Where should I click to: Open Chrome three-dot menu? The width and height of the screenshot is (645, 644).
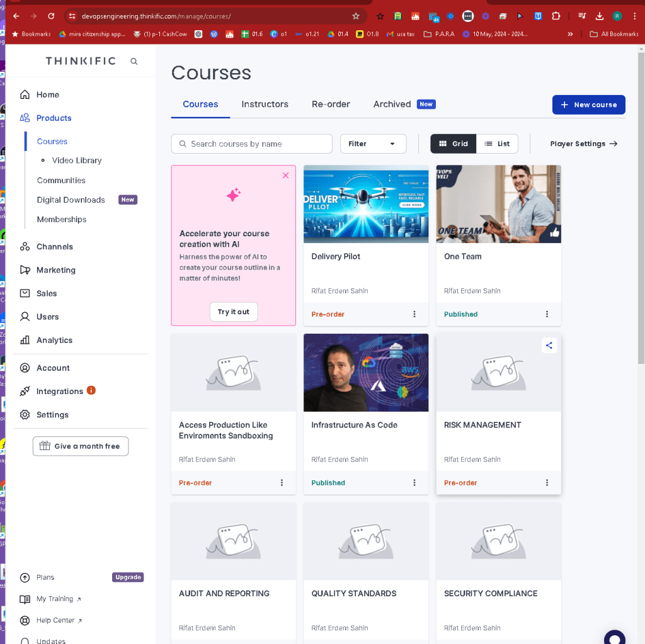[x=635, y=16]
